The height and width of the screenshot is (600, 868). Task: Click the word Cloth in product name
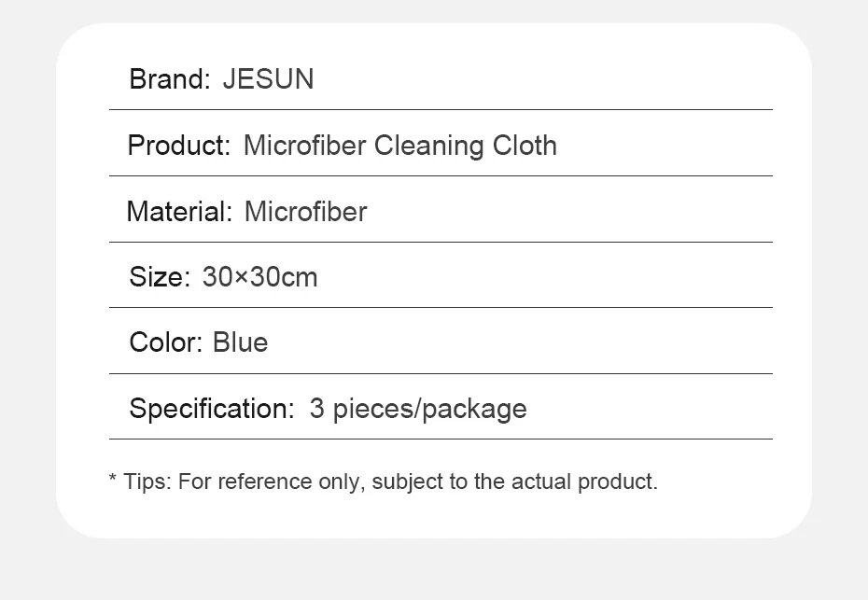click(525, 146)
